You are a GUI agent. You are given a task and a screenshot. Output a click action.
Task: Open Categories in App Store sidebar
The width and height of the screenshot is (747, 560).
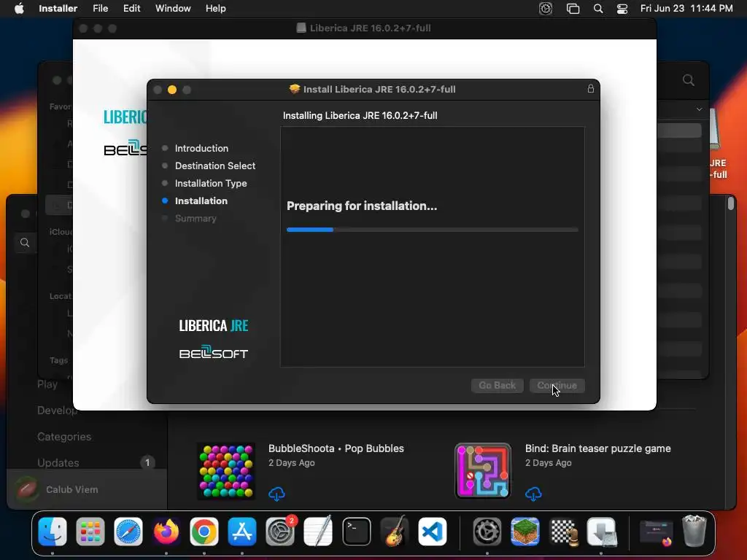point(64,437)
